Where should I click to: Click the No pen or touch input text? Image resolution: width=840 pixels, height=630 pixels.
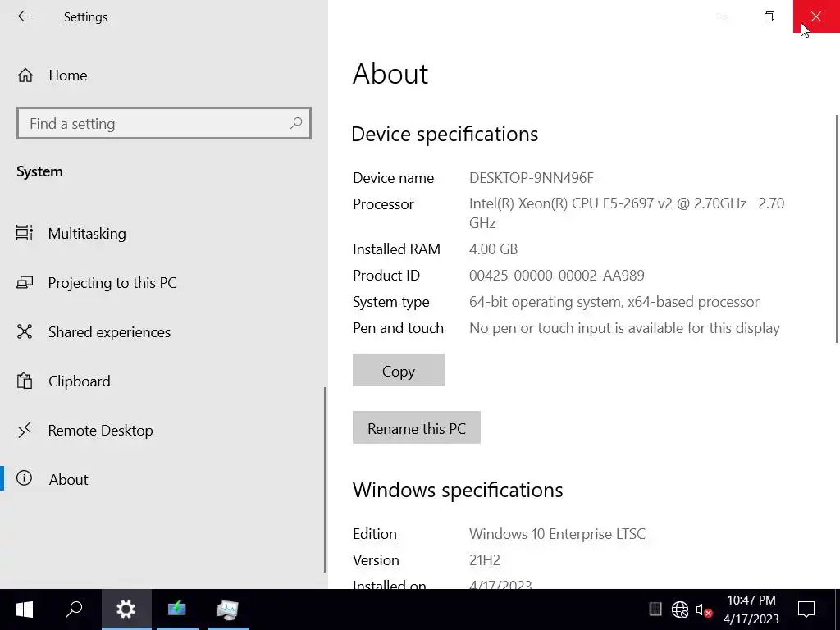click(x=624, y=328)
